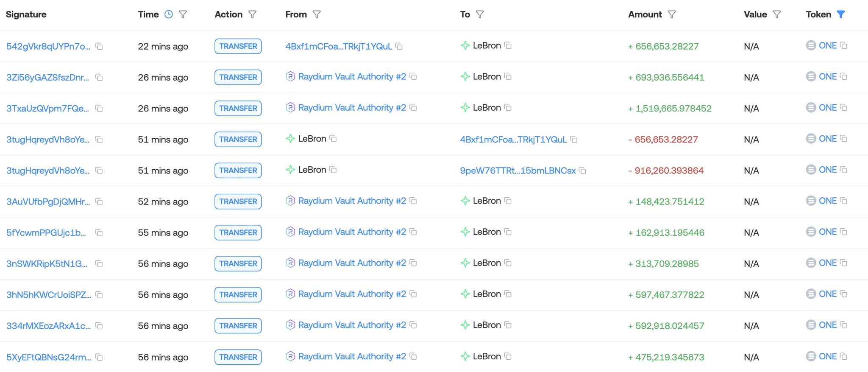This screenshot has height=372, width=868.
Task: Copy ONE token address in 55 mins ago row
Action: [844, 232]
